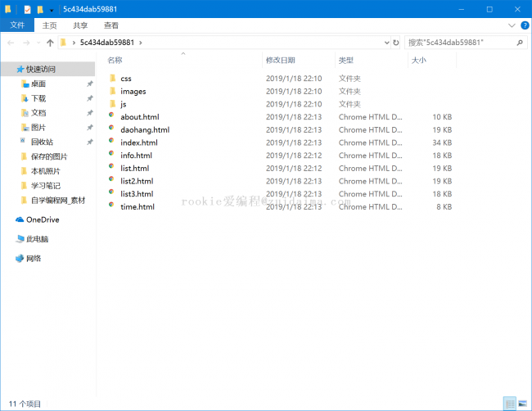This screenshot has width=532, height=411.
Task: Switch to large icons view in status bar
Action: 522,404
